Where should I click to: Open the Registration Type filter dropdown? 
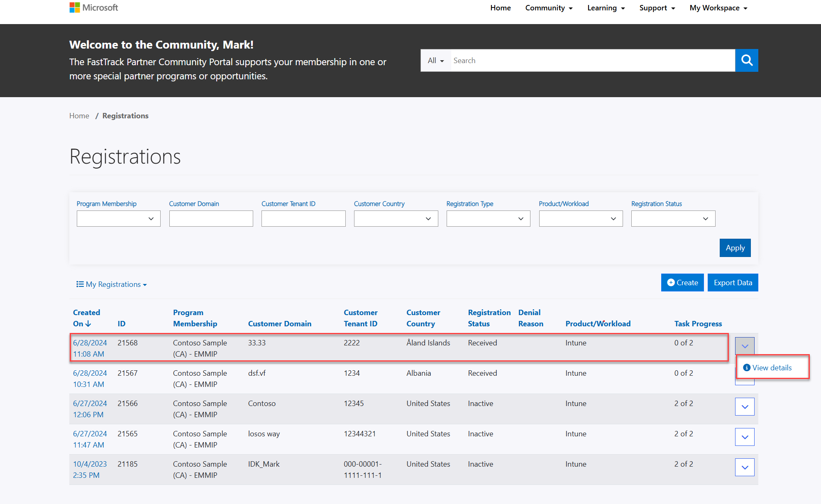(488, 219)
